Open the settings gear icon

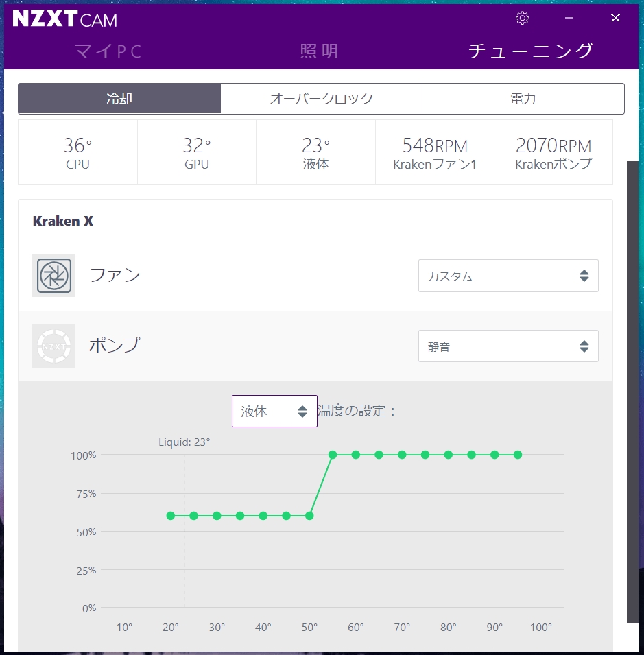click(522, 18)
